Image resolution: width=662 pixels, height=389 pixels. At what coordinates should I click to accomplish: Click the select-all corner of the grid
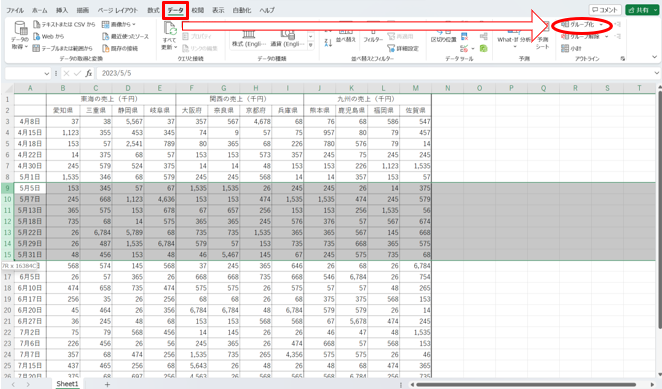(8, 88)
